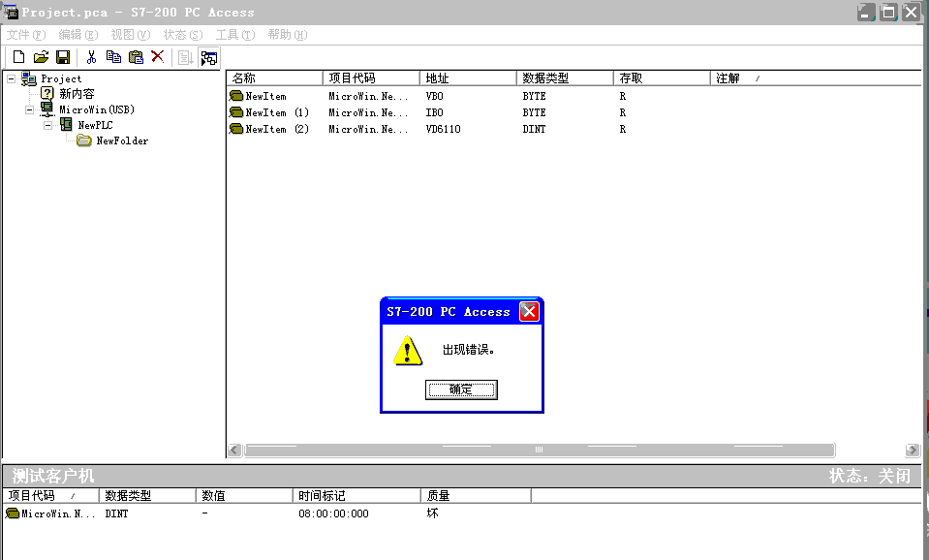929x560 pixels.
Task: Click the 坏 quality value
Action: [432, 513]
